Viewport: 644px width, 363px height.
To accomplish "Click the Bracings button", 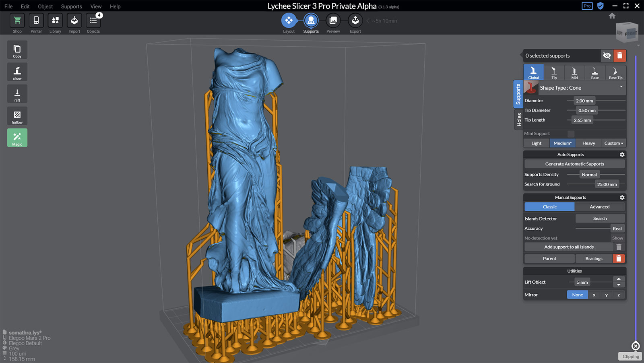I will [594, 259].
